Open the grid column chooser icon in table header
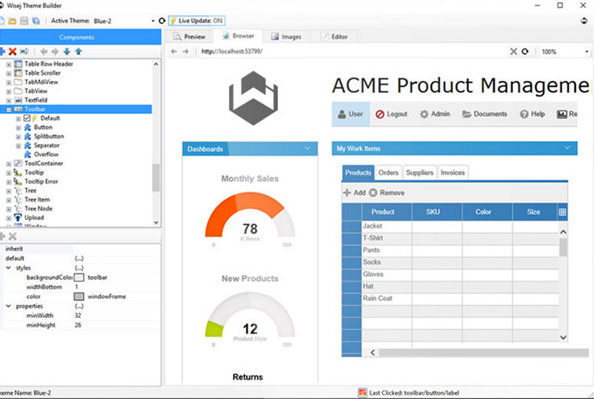This screenshot has width=594, height=399. tap(563, 212)
